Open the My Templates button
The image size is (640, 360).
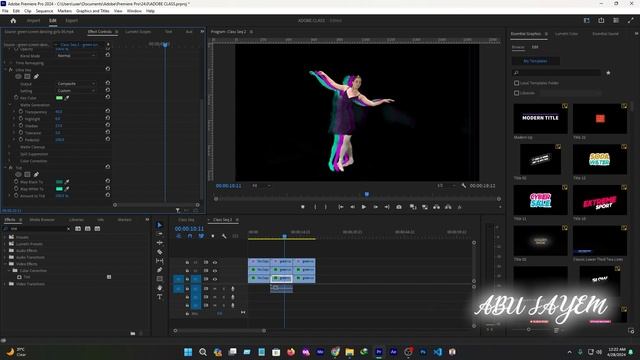536,61
